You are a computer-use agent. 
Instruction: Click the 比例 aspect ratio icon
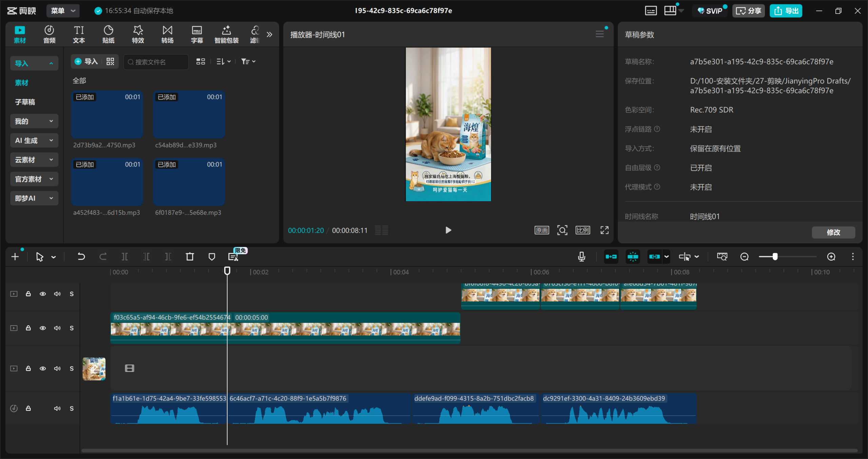[x=583, y=230]
